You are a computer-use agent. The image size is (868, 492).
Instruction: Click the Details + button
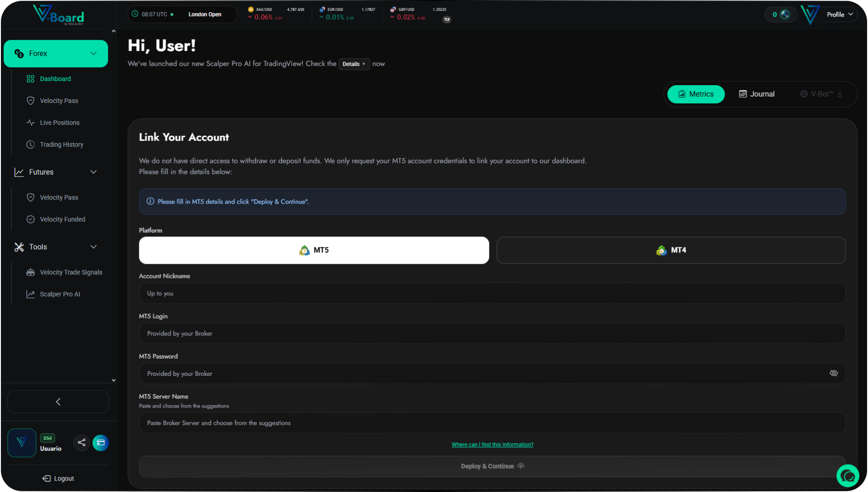coord(354,64)
